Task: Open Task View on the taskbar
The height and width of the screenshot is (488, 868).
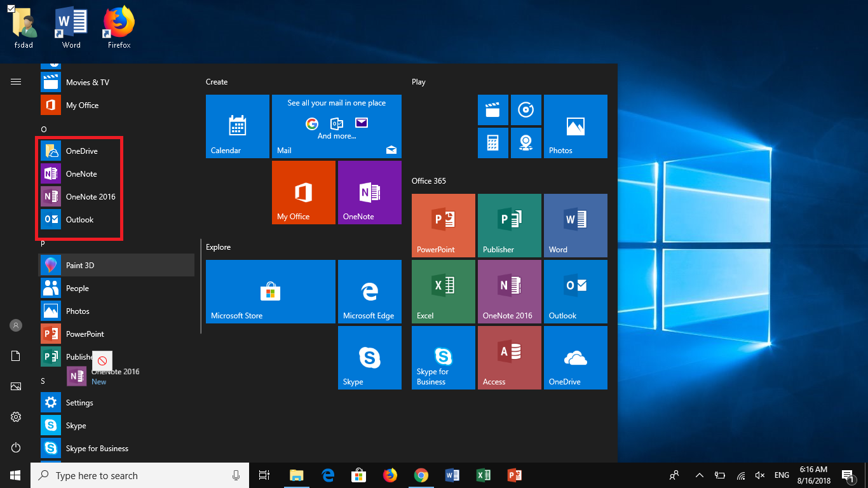Action: click(x=264, y=475)
